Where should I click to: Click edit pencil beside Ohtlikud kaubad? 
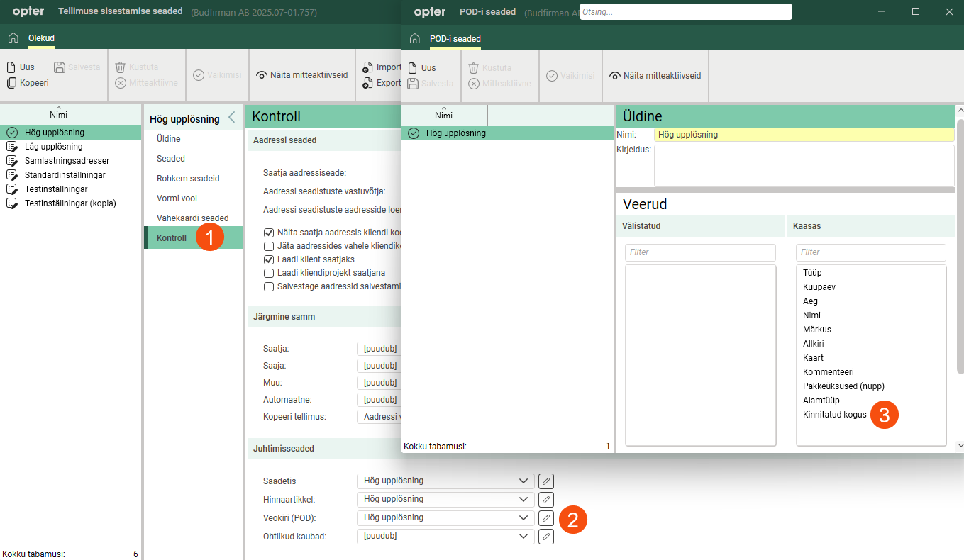click(545, 537)
